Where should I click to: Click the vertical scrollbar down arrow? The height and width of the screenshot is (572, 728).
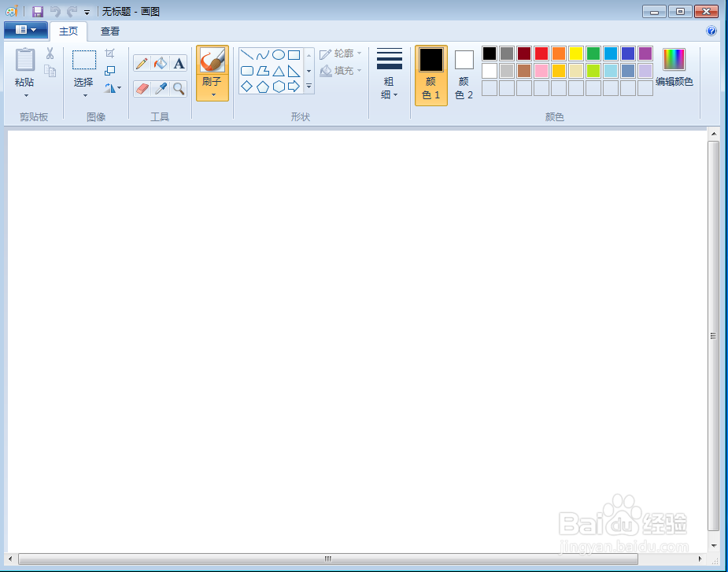pos(714,545)
